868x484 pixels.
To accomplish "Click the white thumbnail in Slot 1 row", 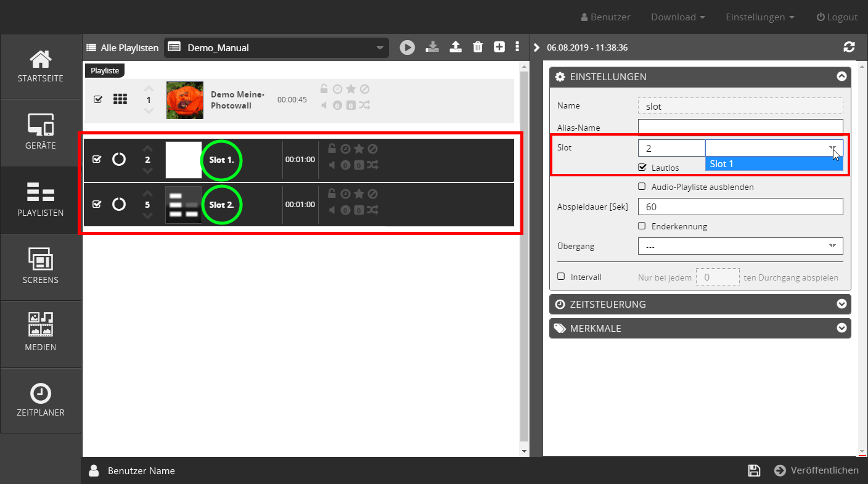I will 184,160.
